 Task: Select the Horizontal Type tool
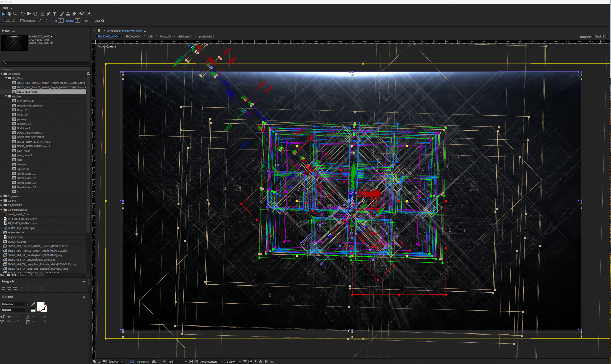pyautogui.click(x=55, y=14)
